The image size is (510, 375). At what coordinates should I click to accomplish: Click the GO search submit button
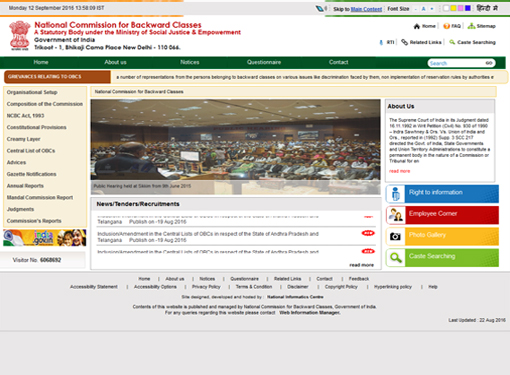pyautogui.click(x=489, y=63)
